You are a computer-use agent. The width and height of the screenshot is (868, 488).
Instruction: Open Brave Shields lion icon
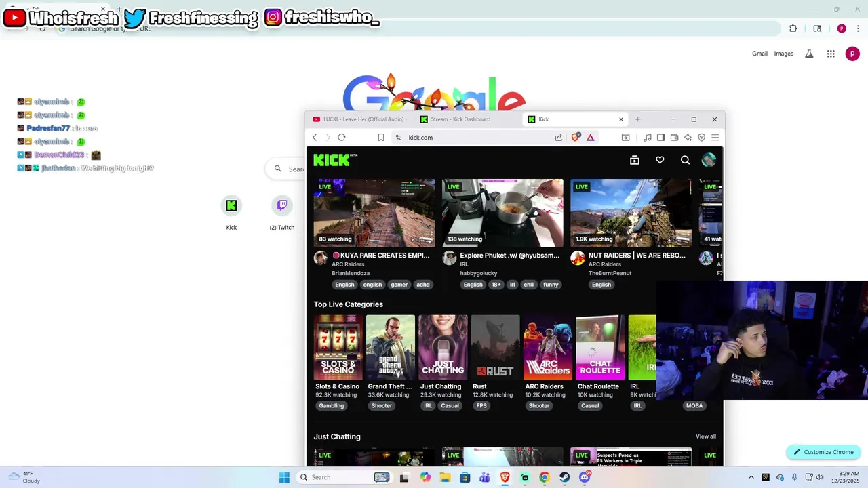576,138
